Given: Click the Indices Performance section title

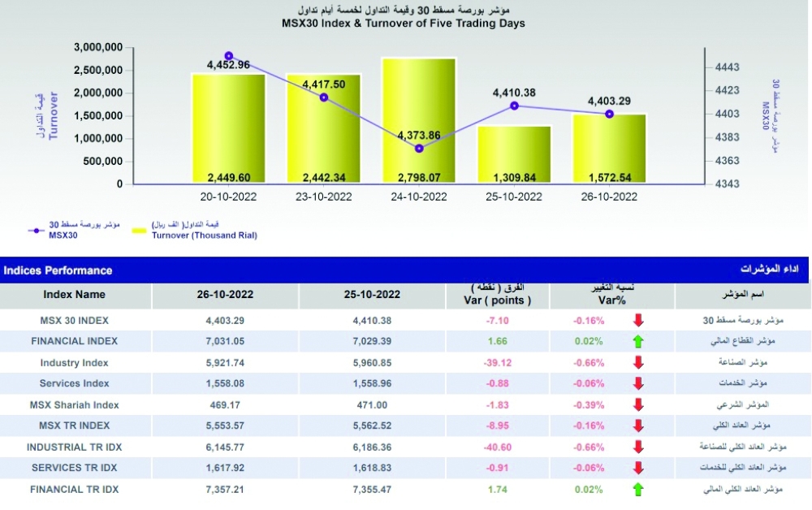Looking at the screenshot, I should (58, 270).
